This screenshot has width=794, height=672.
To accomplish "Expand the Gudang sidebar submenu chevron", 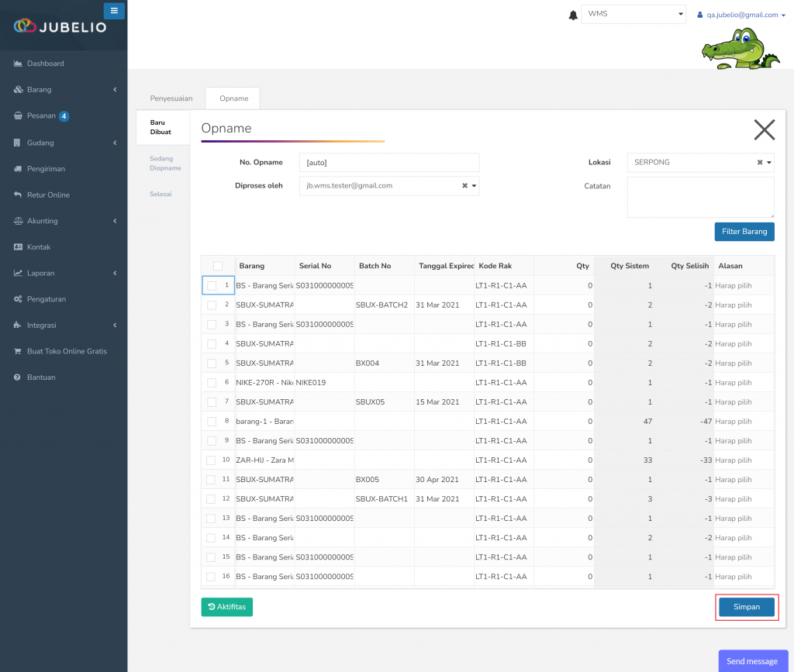I will 115,143.
